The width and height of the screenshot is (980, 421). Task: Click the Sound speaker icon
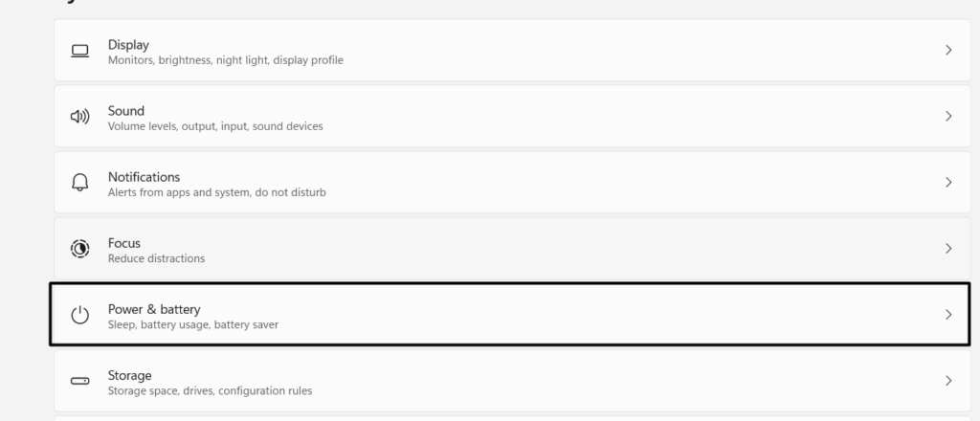80,117
